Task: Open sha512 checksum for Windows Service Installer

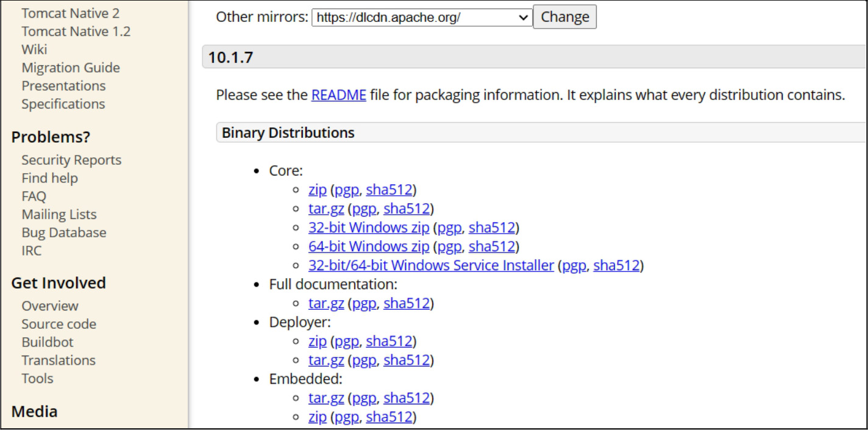Action: point(616,265)
